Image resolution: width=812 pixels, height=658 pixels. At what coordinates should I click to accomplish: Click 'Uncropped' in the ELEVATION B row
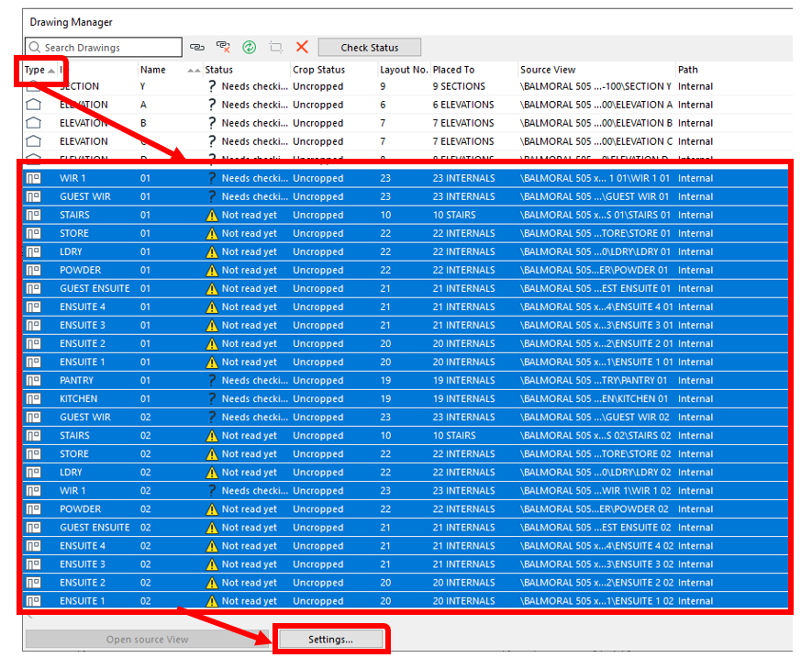click(x=318, y=123)
